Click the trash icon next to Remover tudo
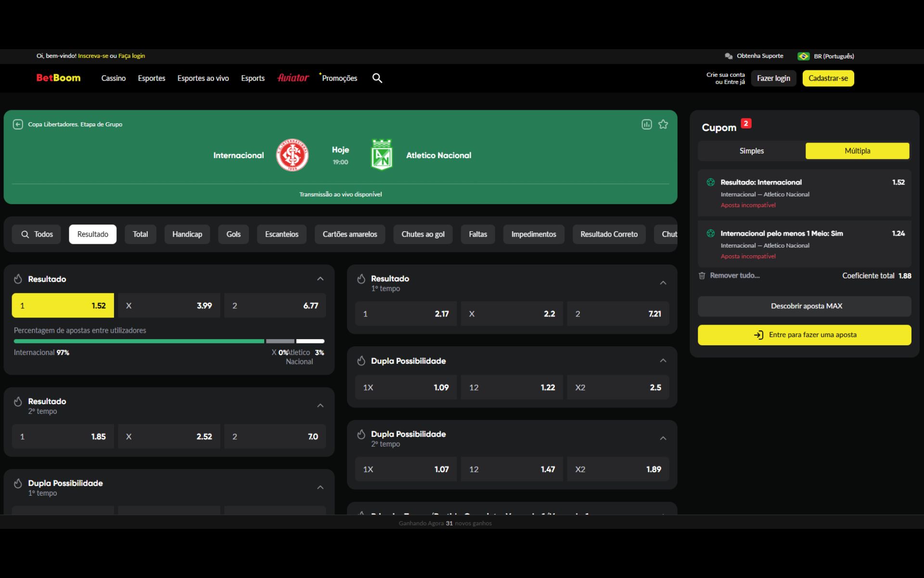Screen dimensions: 924x578 pyautogui.click(x=702, y=275)
